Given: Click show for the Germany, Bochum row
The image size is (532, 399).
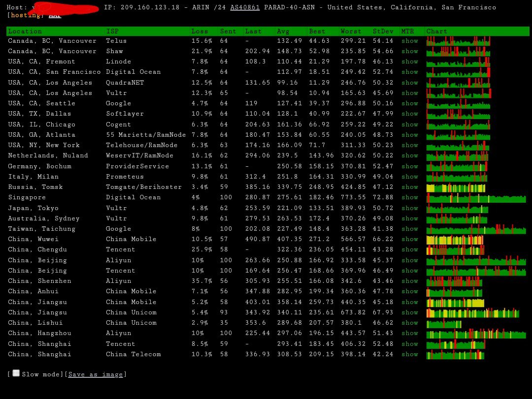Looking at the screenshot, I should 409,166.
